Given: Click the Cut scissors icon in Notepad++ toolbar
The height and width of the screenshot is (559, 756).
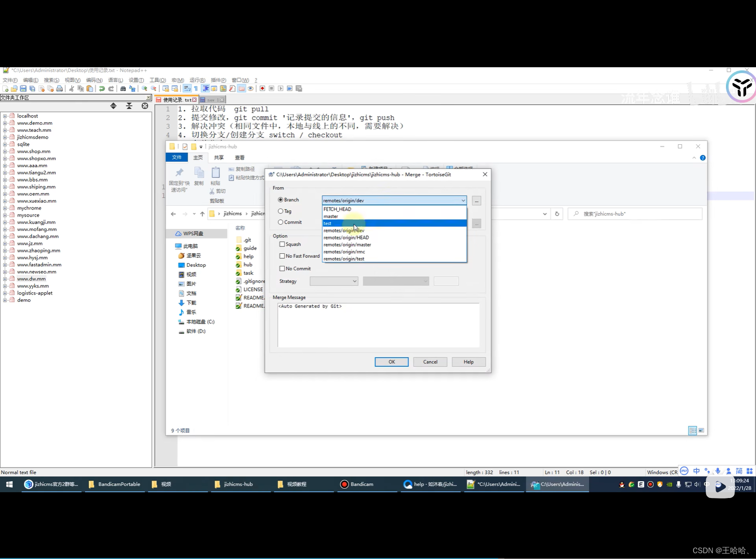Looking at the screenshot, I should pyautogui.click(x=71, y=89).
